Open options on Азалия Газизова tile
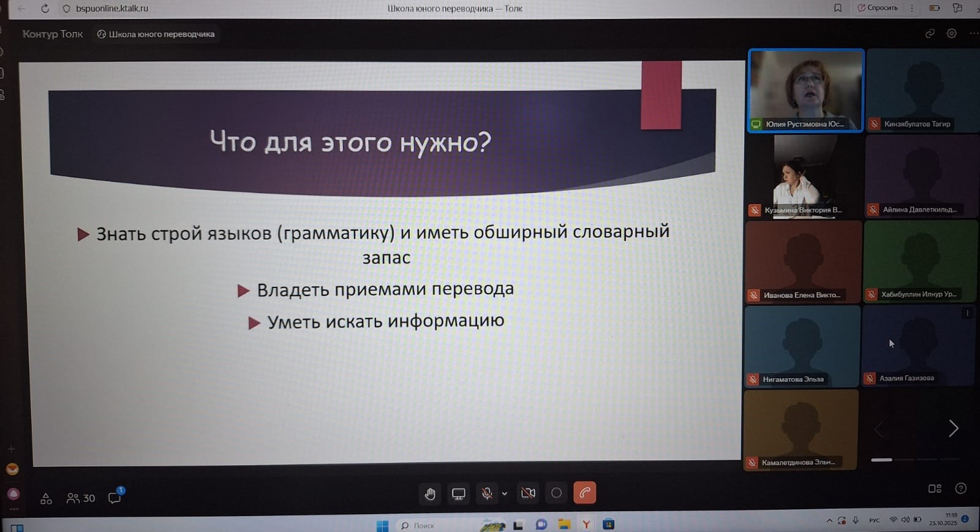 coord(967,313)
